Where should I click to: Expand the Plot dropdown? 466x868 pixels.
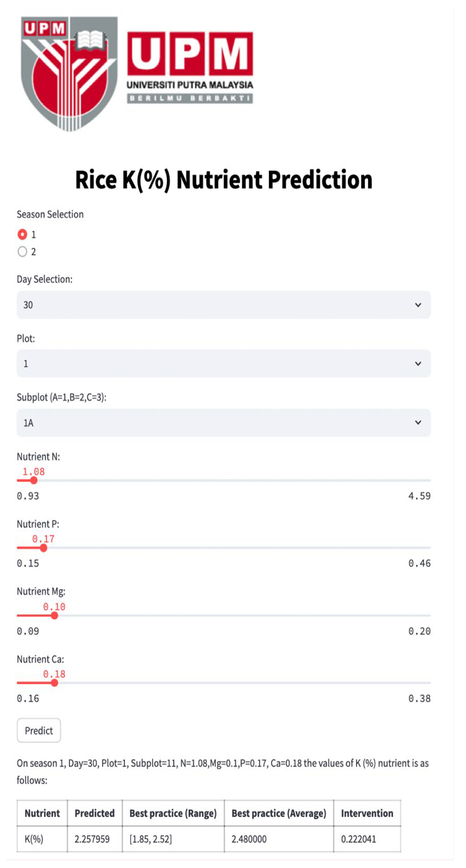[224, 363]
